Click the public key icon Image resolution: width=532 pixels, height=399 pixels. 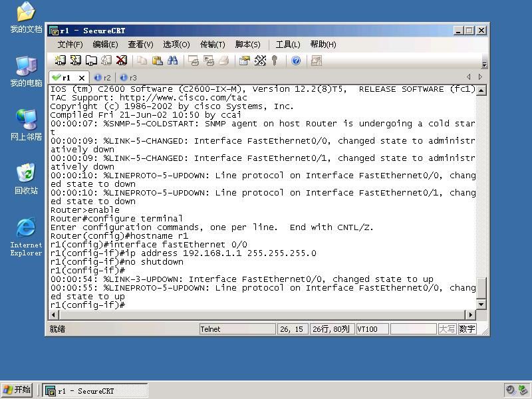coord(275,61)
